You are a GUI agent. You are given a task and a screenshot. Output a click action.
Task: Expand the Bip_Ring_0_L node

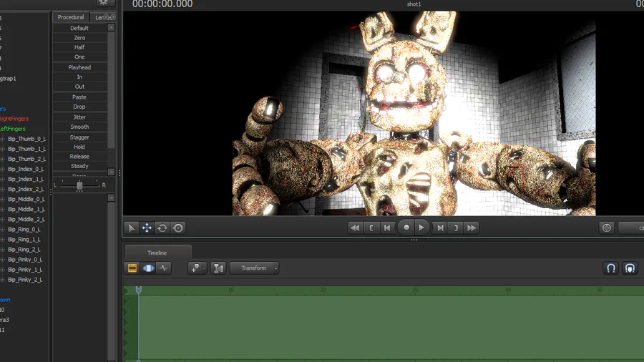2,230
